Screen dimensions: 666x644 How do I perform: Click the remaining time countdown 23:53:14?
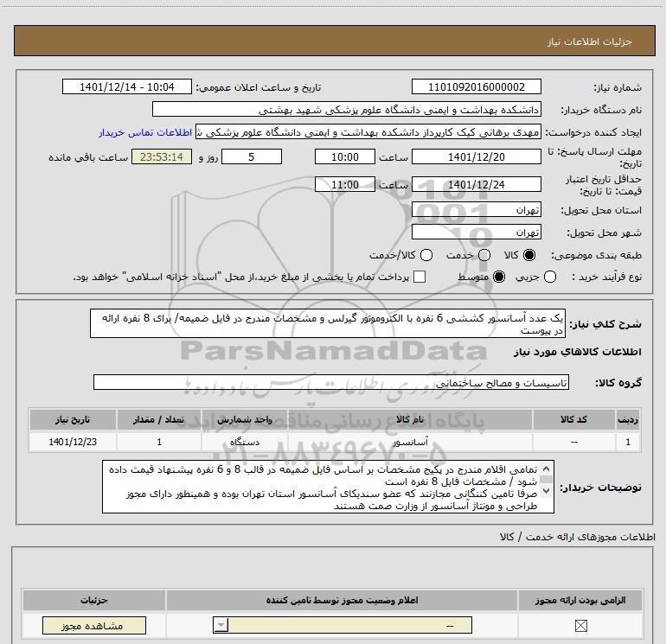pyautogui.click(x=162, y=156)
